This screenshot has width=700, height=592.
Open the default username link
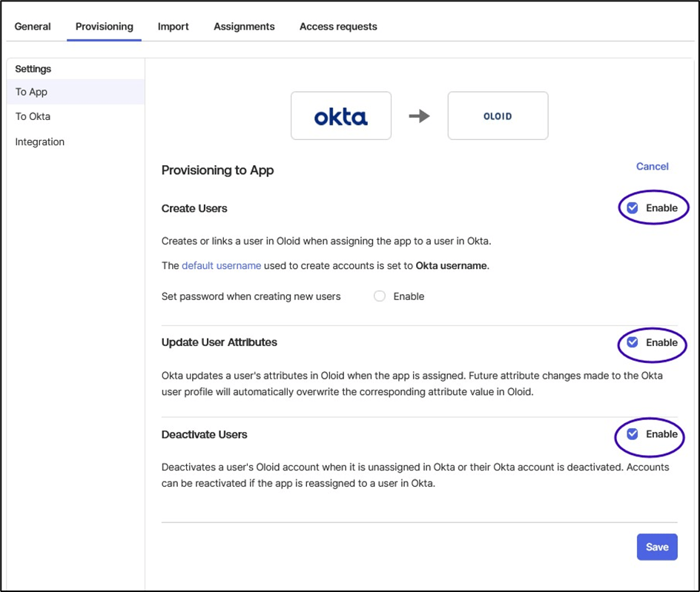(222, 266)
